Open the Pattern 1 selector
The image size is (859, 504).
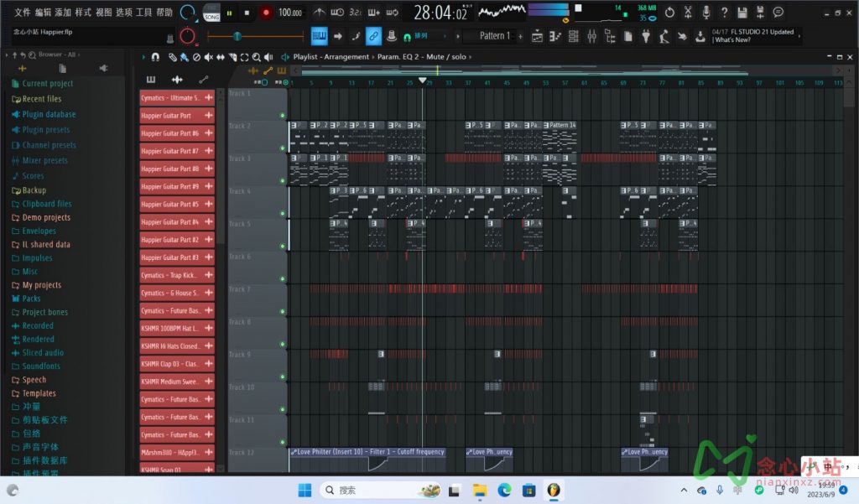[x=493, y=36]
